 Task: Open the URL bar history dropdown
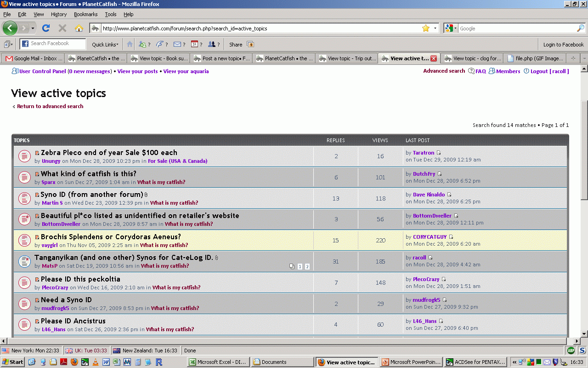[x=435, y=28]
